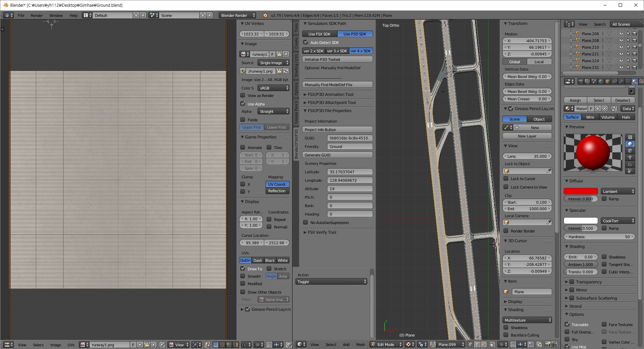Viewport: 644px width, 349px height.
Task: Enable proportional editing in the 3D view header
Action: click(501, 345)
